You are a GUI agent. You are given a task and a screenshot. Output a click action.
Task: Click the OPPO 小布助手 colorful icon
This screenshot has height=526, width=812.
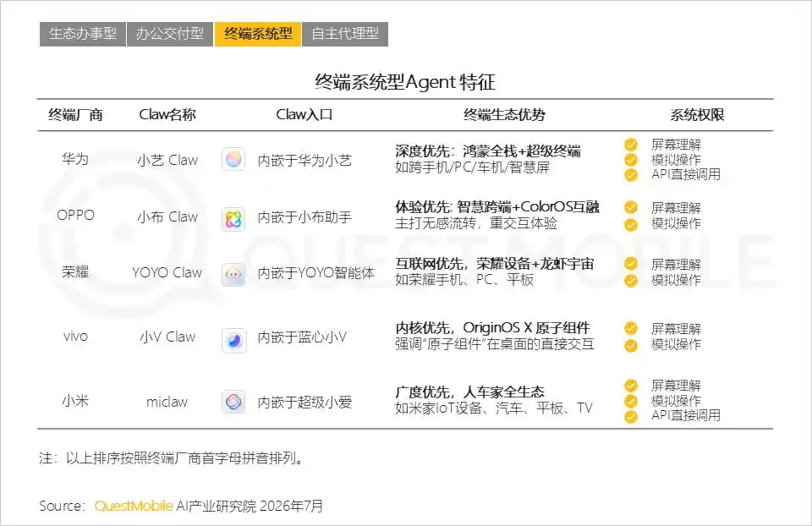tap(233, 220)
